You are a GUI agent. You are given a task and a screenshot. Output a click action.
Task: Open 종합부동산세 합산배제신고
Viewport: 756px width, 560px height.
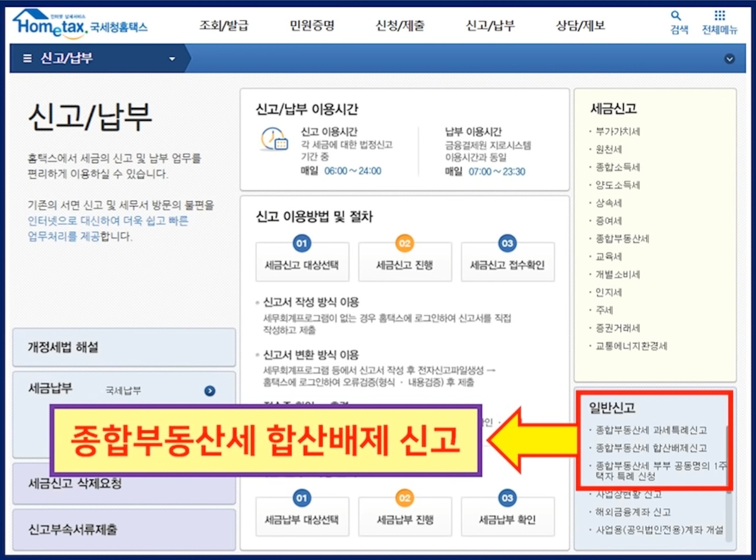651,448
